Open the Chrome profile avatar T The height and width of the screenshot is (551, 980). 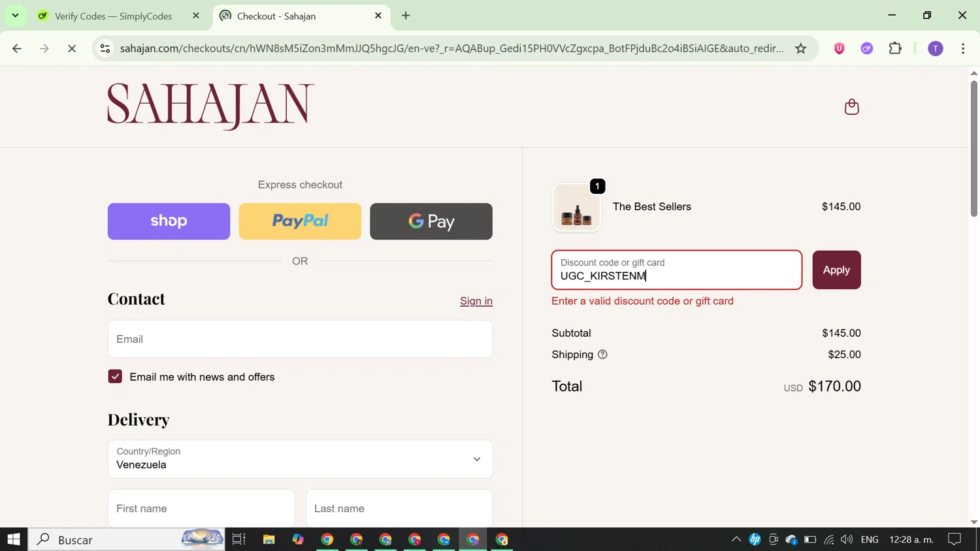[936, 48]
